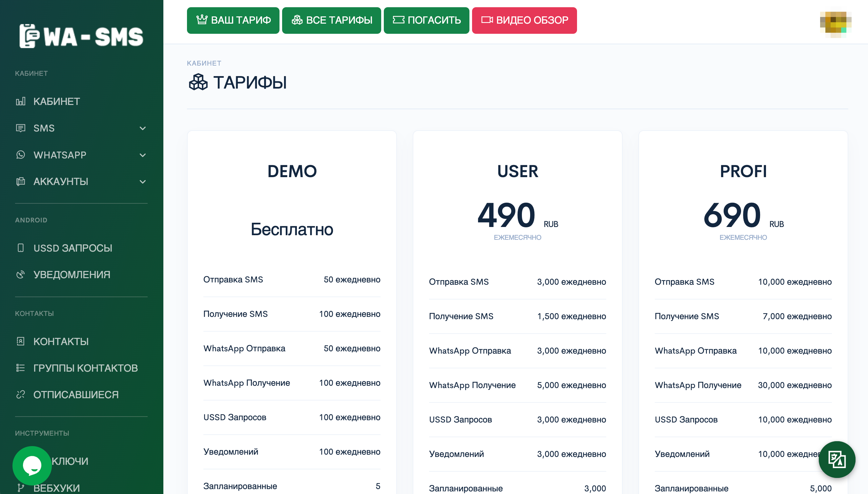This screenshot has height=494, width=868.
Task: Click the Кабинет bar chart icon
Action: click(x=21, y=101)
